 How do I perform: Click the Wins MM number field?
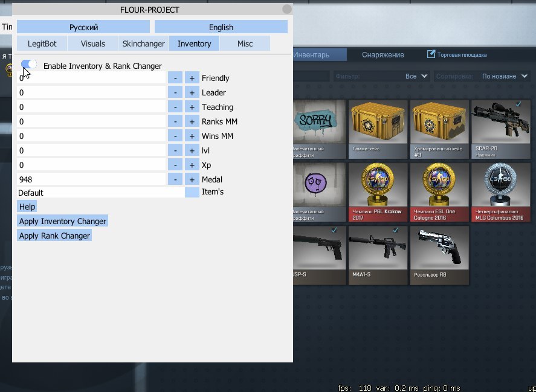91,136
